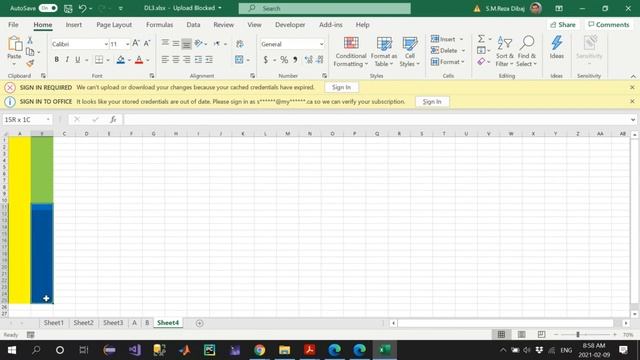Open Chrome from the taskbar
The width and height of the screenshot is (640, 360).
coord(260,350)
